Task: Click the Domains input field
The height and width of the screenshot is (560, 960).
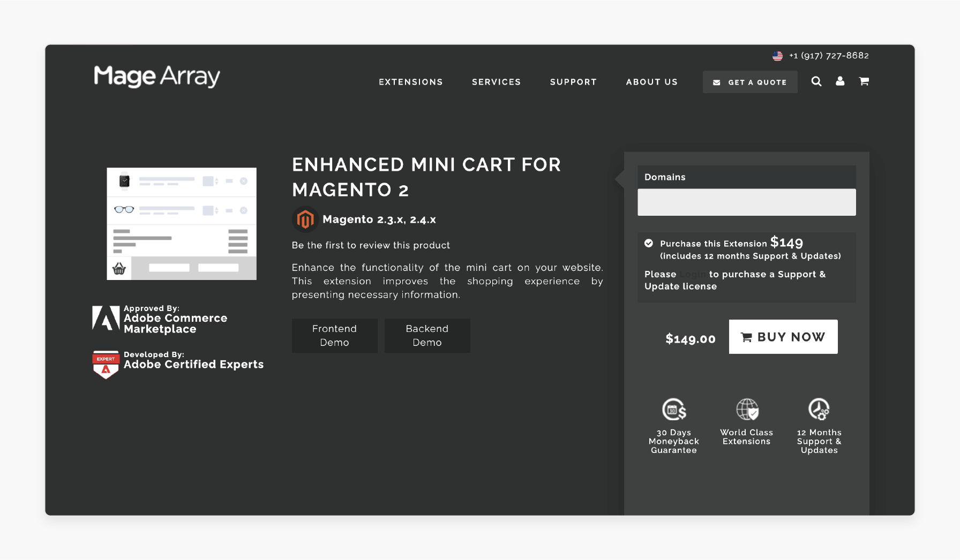Action: [747, 202]
